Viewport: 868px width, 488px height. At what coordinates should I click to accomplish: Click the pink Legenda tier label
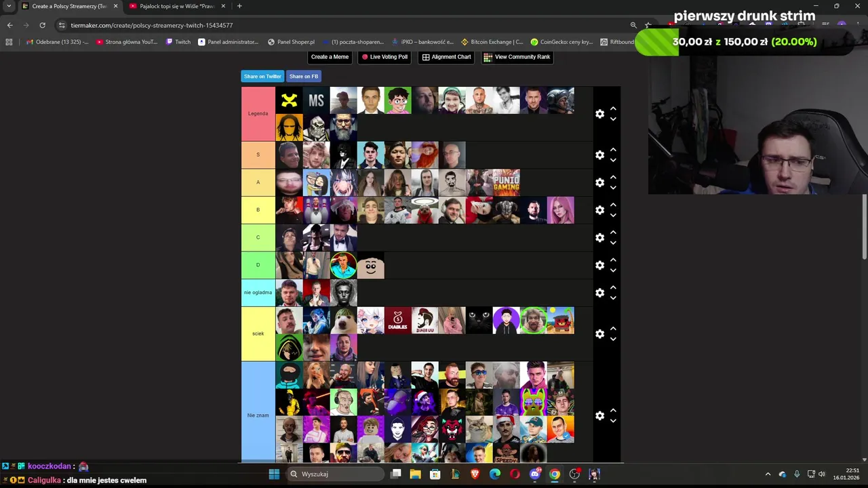tap(258, 114)
